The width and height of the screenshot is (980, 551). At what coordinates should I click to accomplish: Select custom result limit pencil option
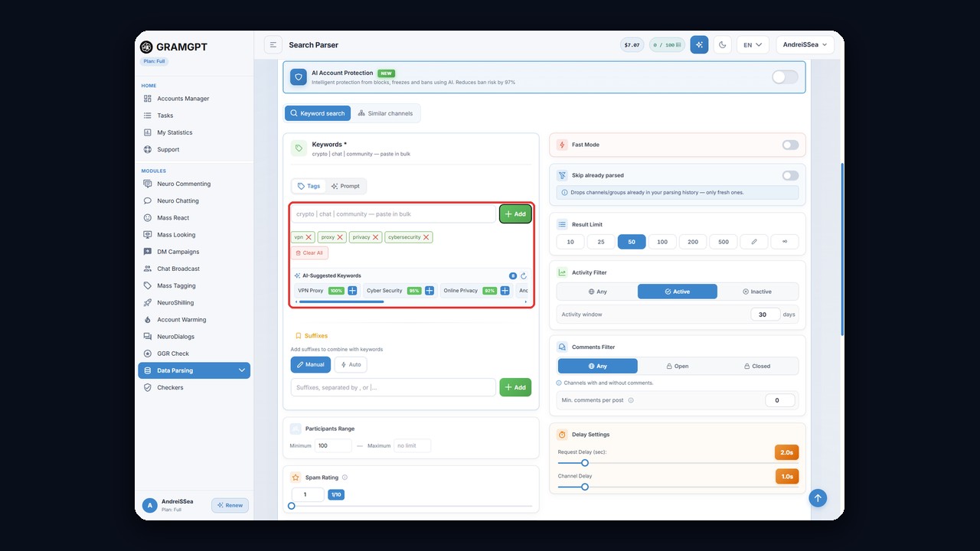pyautogui.click(x=754, y=242)
